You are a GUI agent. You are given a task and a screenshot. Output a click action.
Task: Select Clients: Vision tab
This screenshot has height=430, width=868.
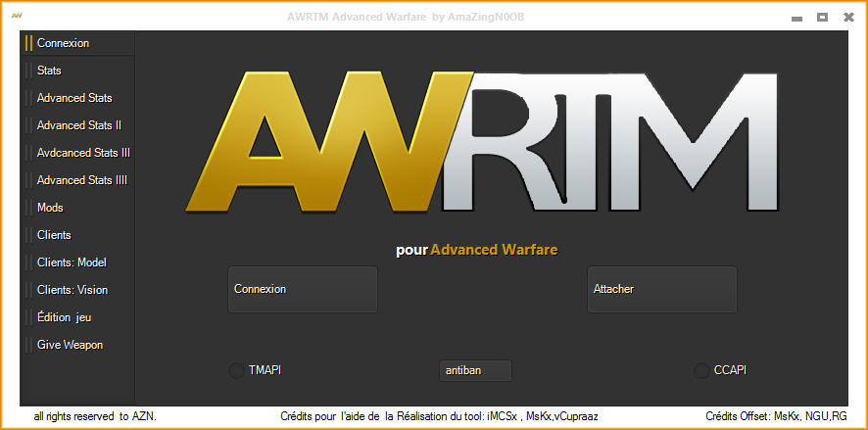[77, 290]
